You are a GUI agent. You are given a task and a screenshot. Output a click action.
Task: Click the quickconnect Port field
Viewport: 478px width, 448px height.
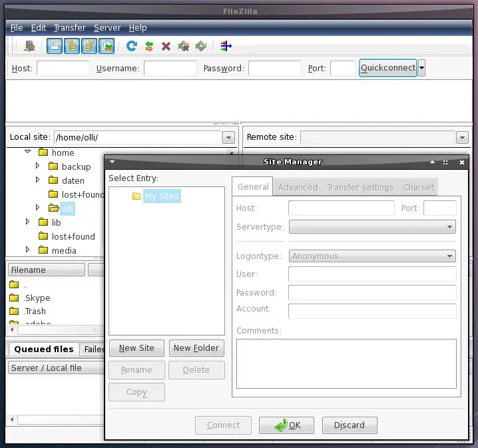pyautogui.click(x=343, y=68)
